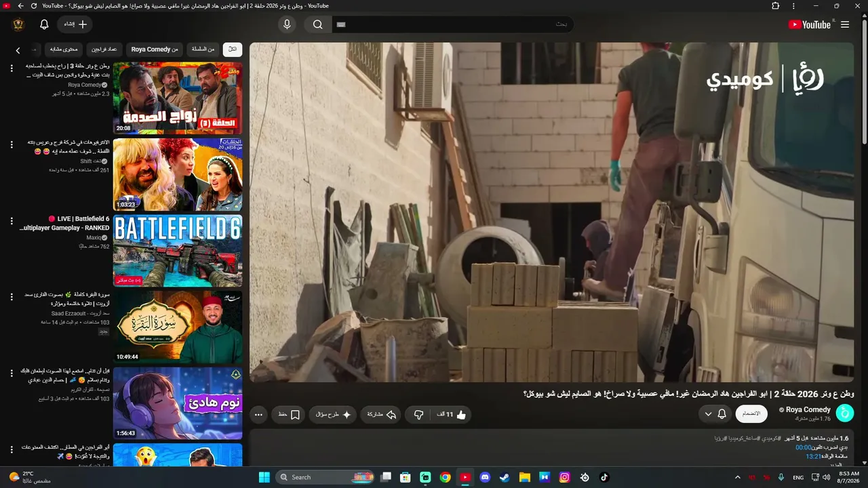Image resolution: width=868 pixels, height=488 pixels.
Task: Open the notifications bell in header
Action: (44, 24)
